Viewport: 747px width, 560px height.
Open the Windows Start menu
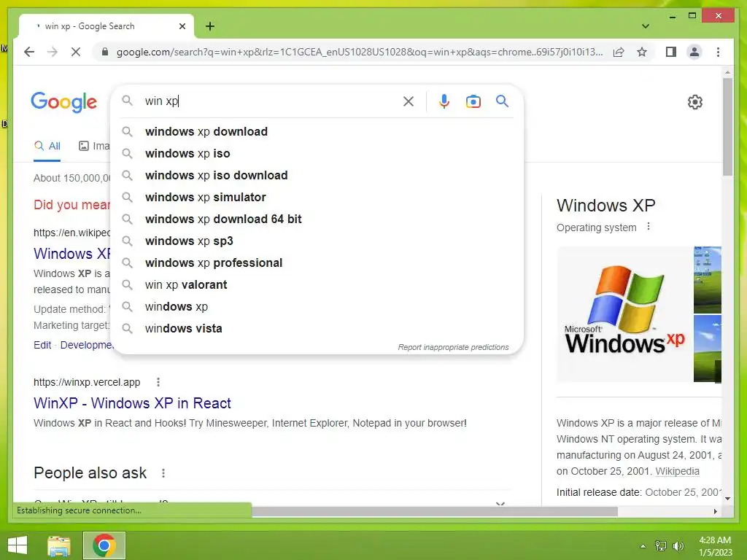(x=18, y=545)
